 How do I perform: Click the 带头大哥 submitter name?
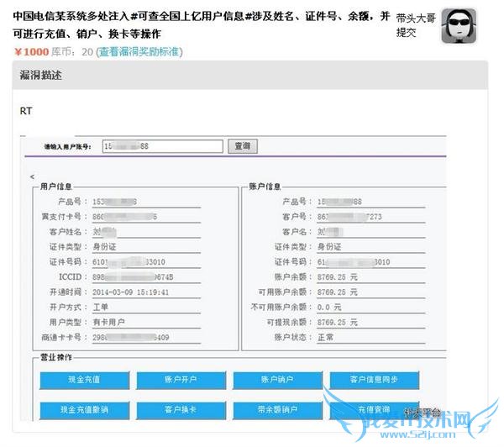[x=416, y=18]
